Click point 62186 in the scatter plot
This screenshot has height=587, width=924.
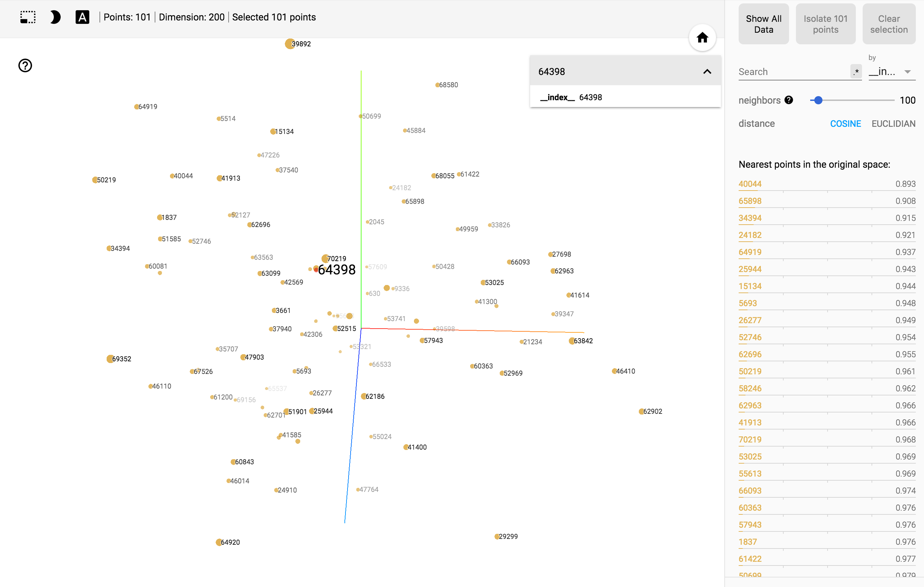point(364,396)
